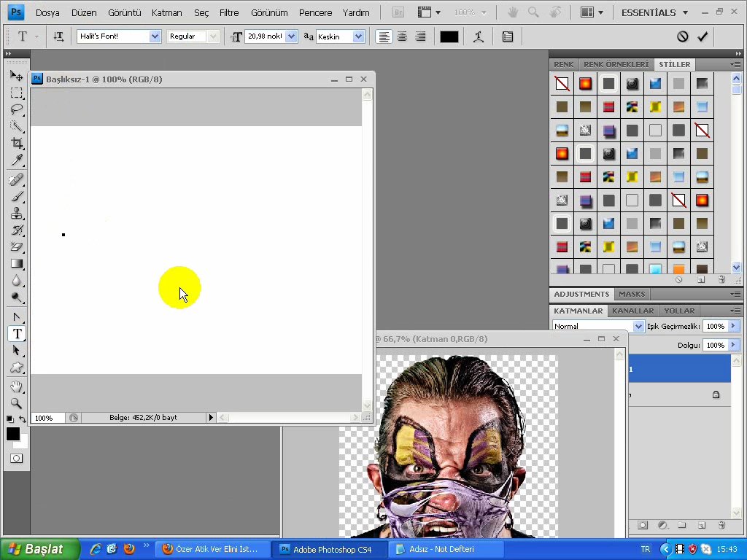Open the Normal blend mode dropdown
The height and width of the screenshot is (560, 747).
(638, 326)
